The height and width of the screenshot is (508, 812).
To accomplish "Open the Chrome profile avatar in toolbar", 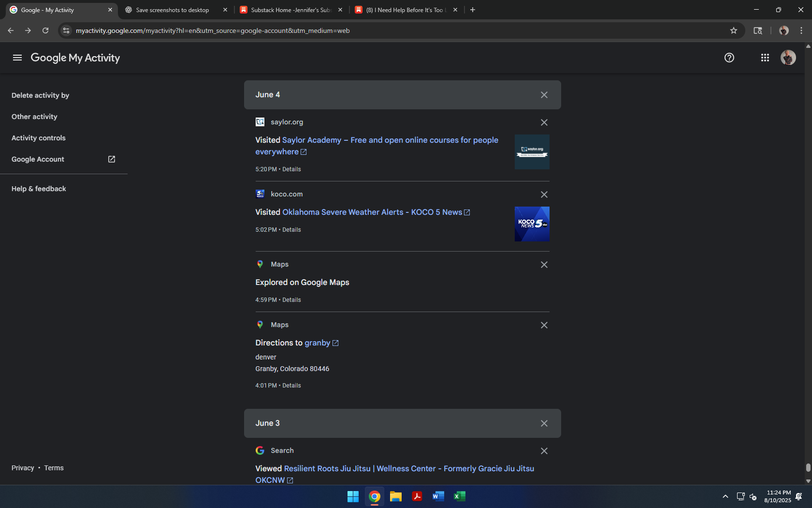I will [x=784, y=30].
